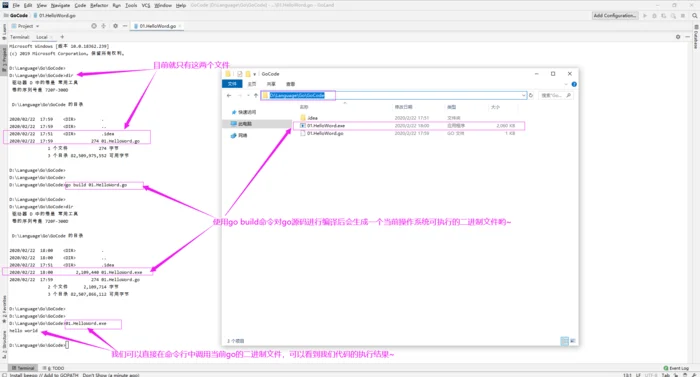The height and width of the screenshot is (377, 700).
Task: Hide the terminal panel with the minus icon
Action: (x=688, y=37)
